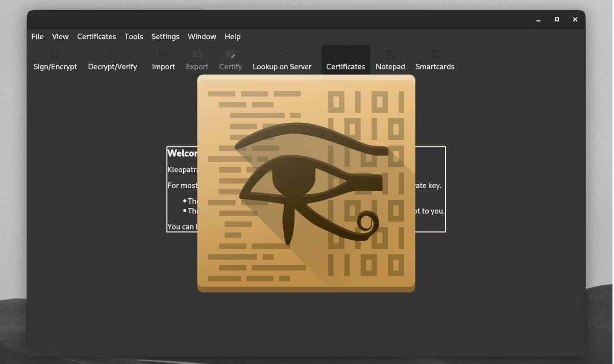Image resolution: width=614 pixels, height=364 pixels.
Task: Maximize the Kleopatra window
Action: coord(557,20)
